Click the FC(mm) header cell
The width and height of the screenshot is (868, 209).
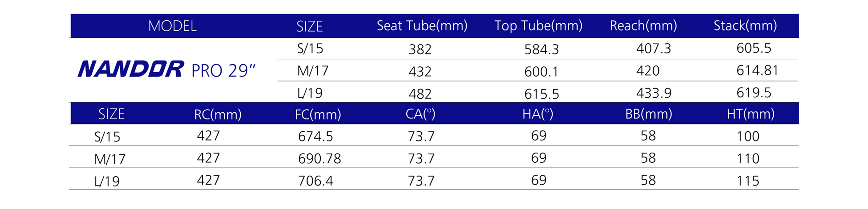(318, 114)
